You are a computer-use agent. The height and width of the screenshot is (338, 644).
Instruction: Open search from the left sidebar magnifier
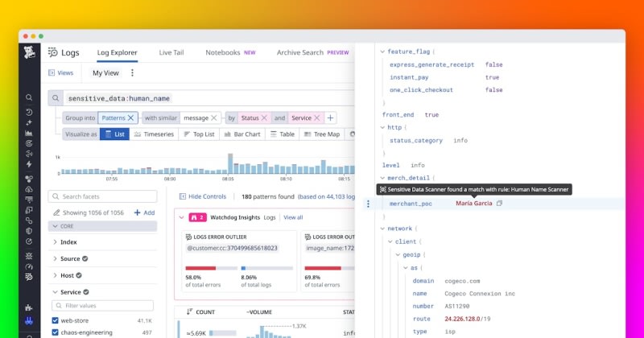29,98
